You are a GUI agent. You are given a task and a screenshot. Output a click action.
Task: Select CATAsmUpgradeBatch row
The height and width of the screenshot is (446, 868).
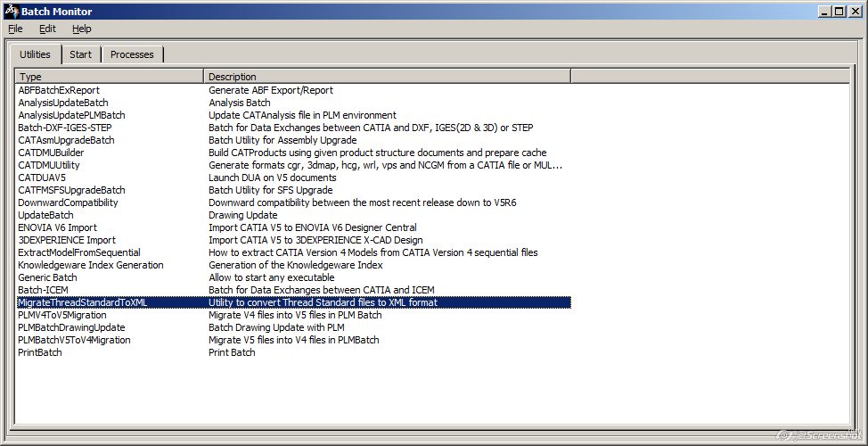click(x=66, y=140)
